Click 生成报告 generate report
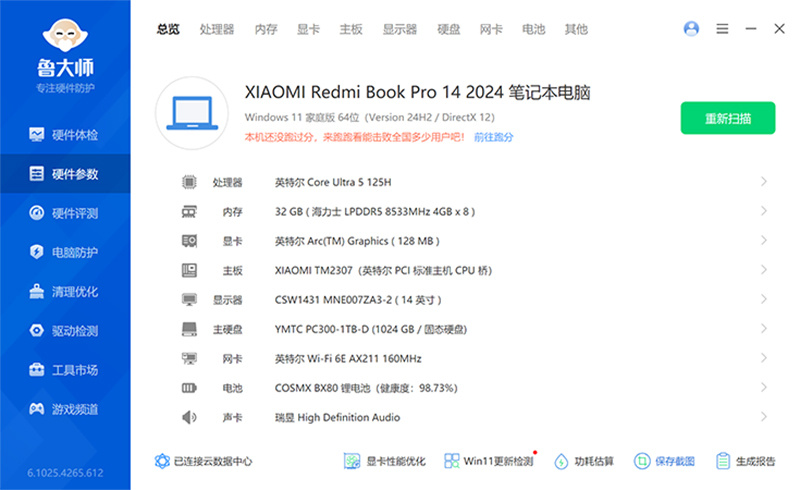The width and height of the screenshot is (800, 490). click(745, 461)
